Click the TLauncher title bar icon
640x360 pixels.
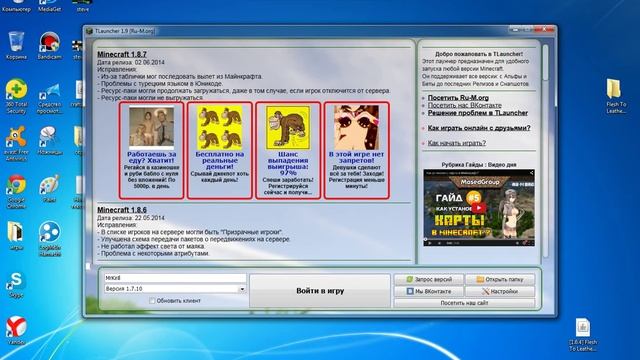click(x=90, y=31)
